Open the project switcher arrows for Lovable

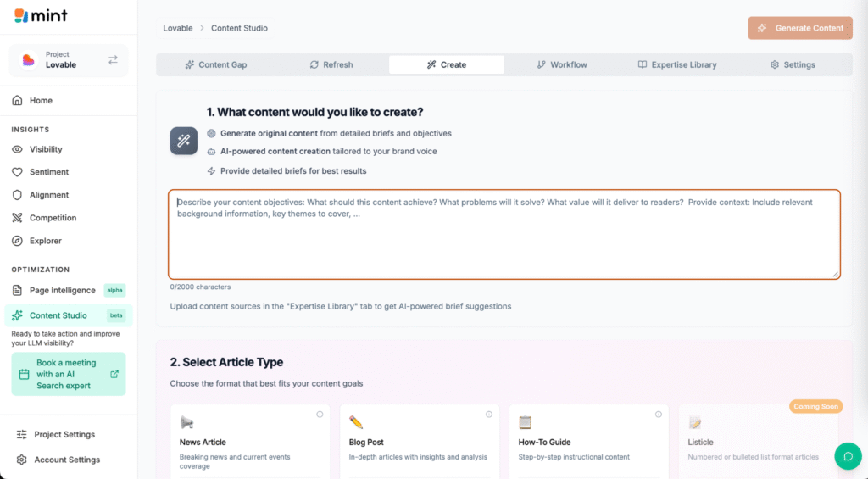point(113,60)
